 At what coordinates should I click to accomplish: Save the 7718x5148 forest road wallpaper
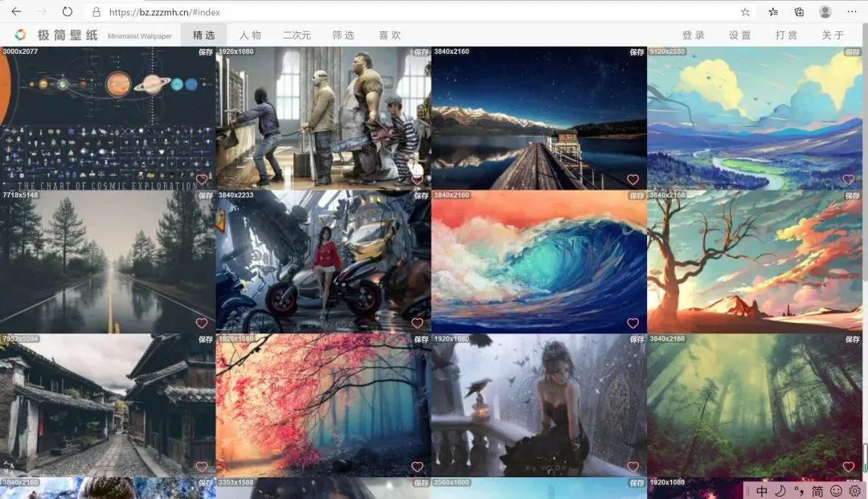(206, 195)
